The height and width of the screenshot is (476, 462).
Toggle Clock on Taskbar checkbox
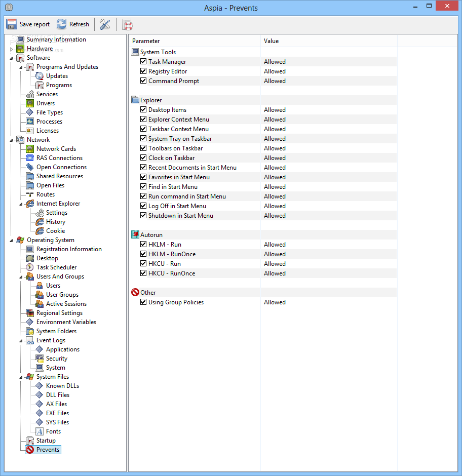(x=143, y=157)
